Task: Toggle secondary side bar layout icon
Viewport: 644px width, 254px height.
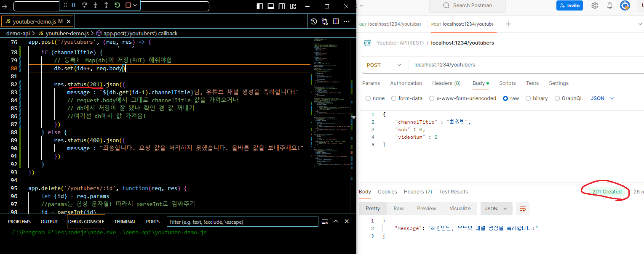Action: click(x=282, y=6)
